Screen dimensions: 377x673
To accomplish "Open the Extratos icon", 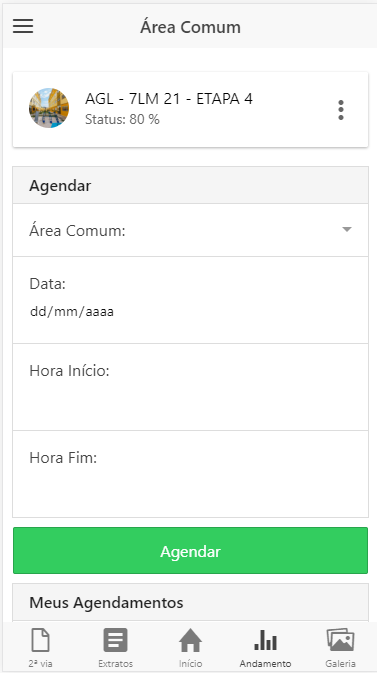I will [x=116, y=640].
